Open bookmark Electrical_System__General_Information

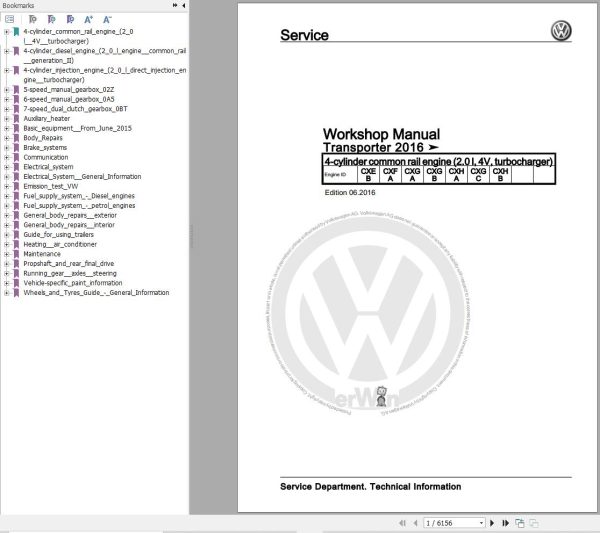(82, 176)
